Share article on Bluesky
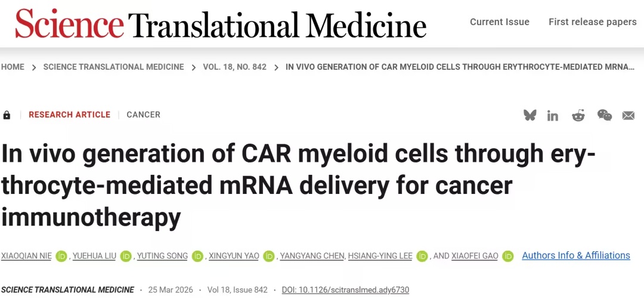644x299 pixels. coord(530,115)
